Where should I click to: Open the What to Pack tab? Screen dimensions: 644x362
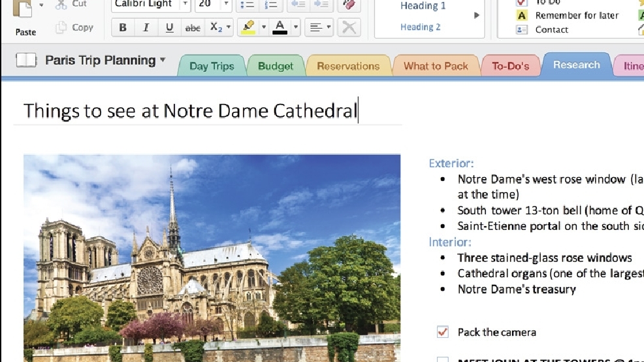coord(436,66)
